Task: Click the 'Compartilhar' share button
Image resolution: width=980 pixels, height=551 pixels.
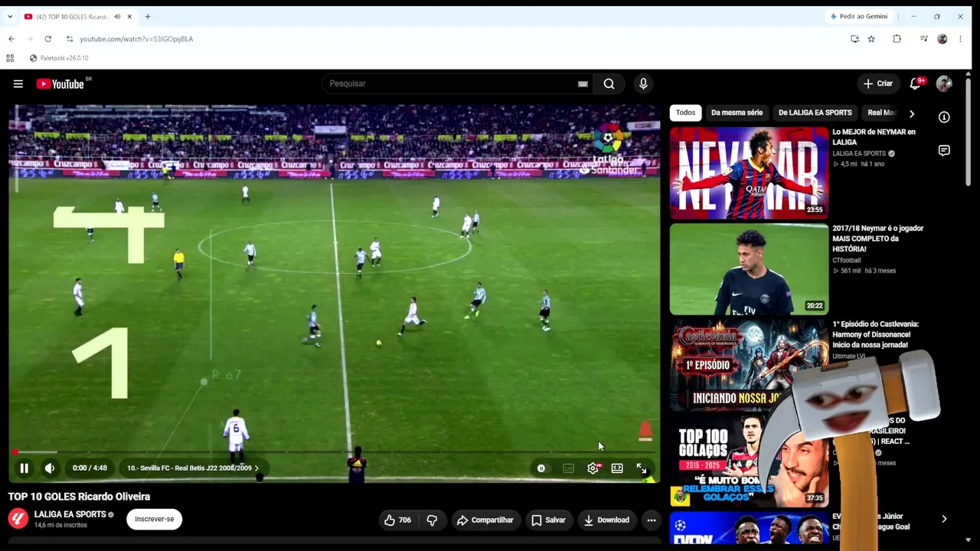Action: pyautogui.click(x=485, y=520)
